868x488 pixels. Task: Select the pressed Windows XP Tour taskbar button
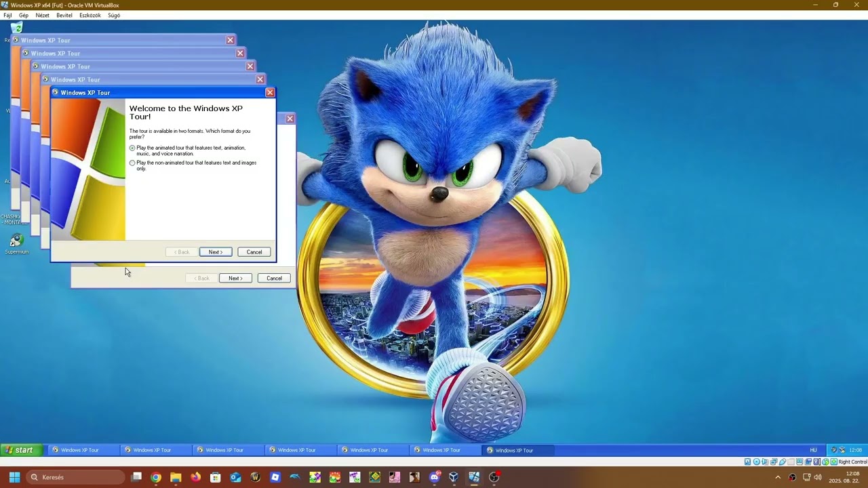(518, 450)
